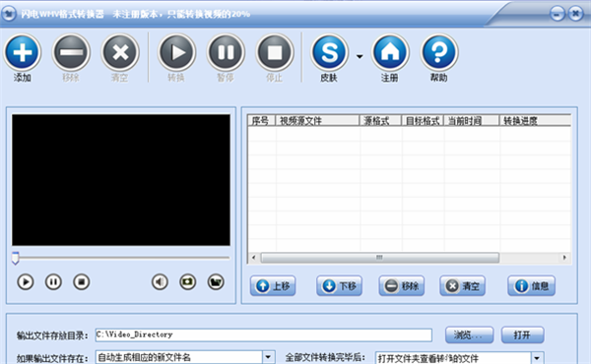This screenshot has width=591, height=364.
Task: Click the 下移 (Move down) button
Action: tap(339, 286)
